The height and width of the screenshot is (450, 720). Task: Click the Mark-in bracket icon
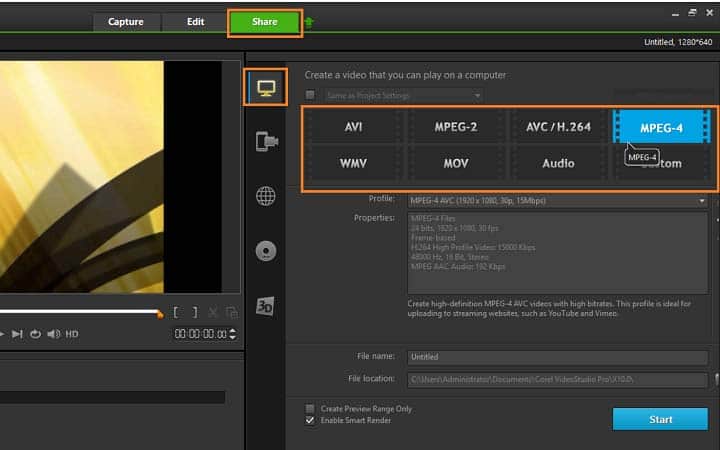[x=175, y=313]
